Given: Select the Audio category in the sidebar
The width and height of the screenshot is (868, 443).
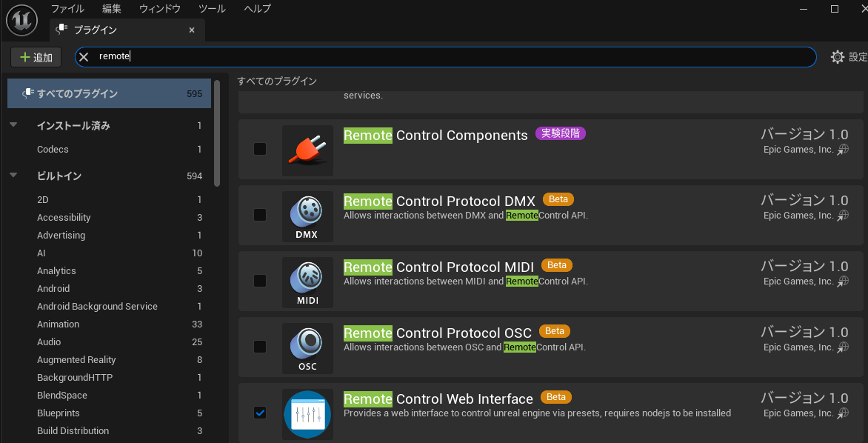Looking at the screenshot, I should click(49, 342).
